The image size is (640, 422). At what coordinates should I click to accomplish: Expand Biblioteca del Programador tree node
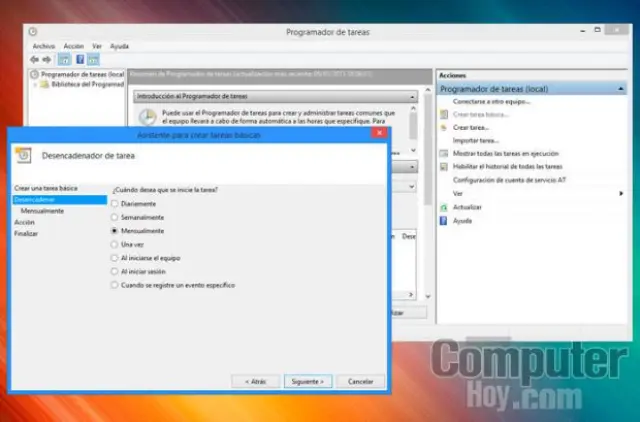click(36, 85)
